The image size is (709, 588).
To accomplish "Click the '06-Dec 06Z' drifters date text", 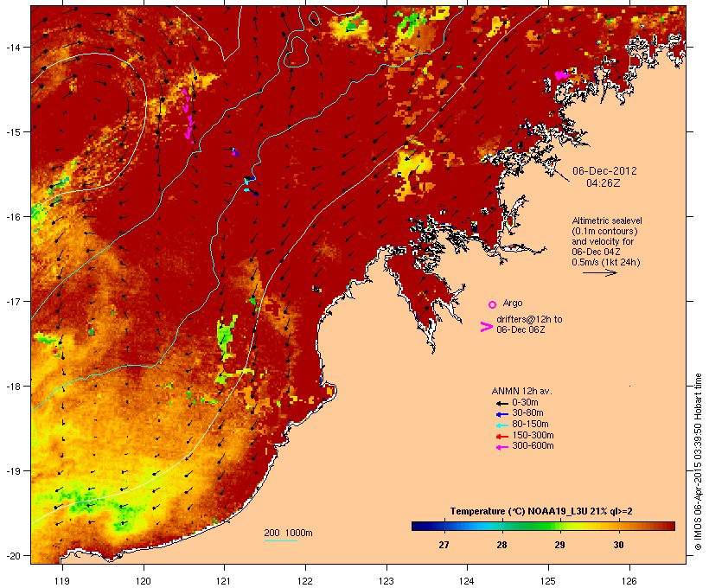I will pyautogui.click(x=521, y=329).
